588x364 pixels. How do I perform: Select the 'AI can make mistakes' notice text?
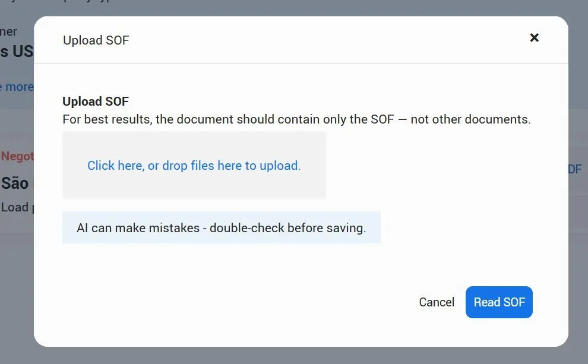tap(222, 227)
